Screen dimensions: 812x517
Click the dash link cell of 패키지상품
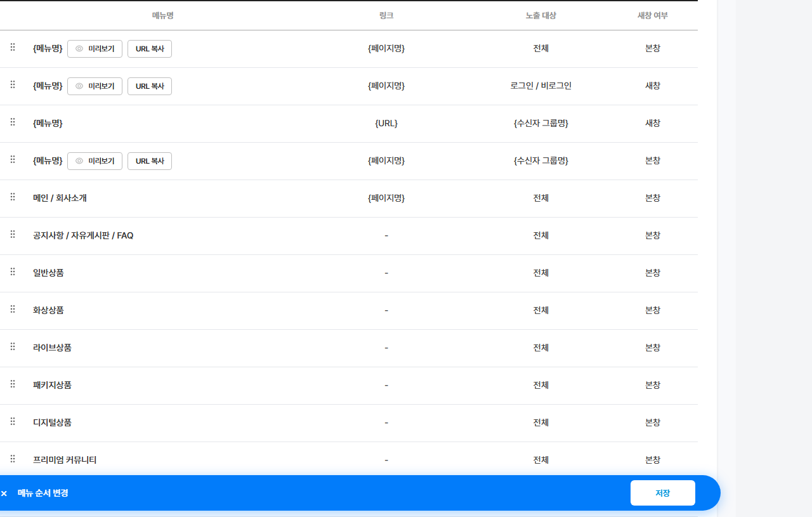(x=386, y=385)
